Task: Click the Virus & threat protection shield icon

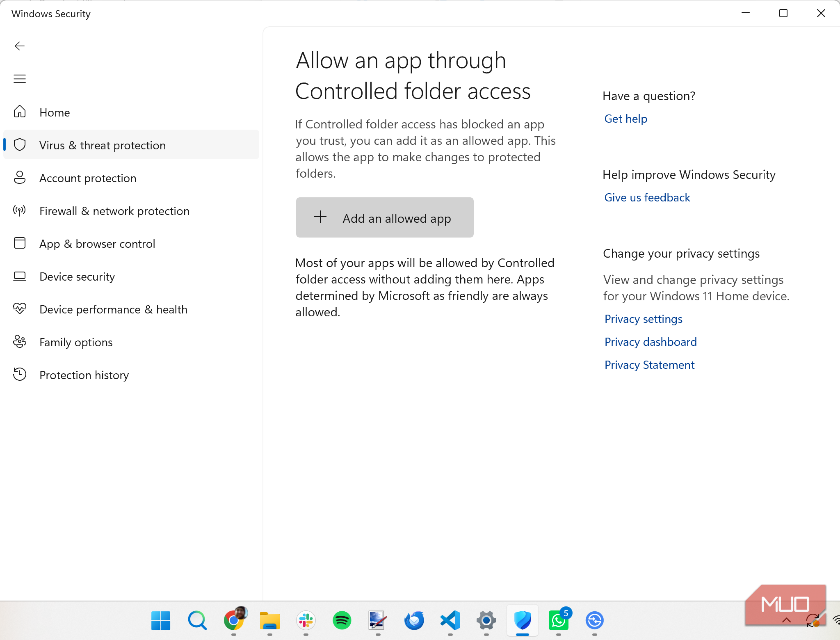Action: [20, 144]
